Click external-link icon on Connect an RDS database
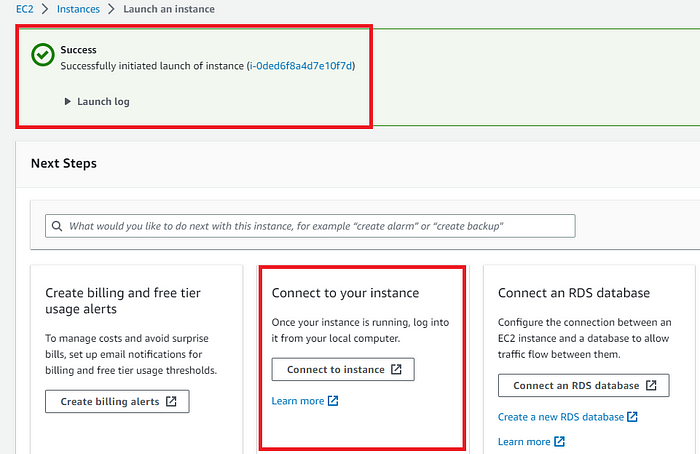 [651, 385]
